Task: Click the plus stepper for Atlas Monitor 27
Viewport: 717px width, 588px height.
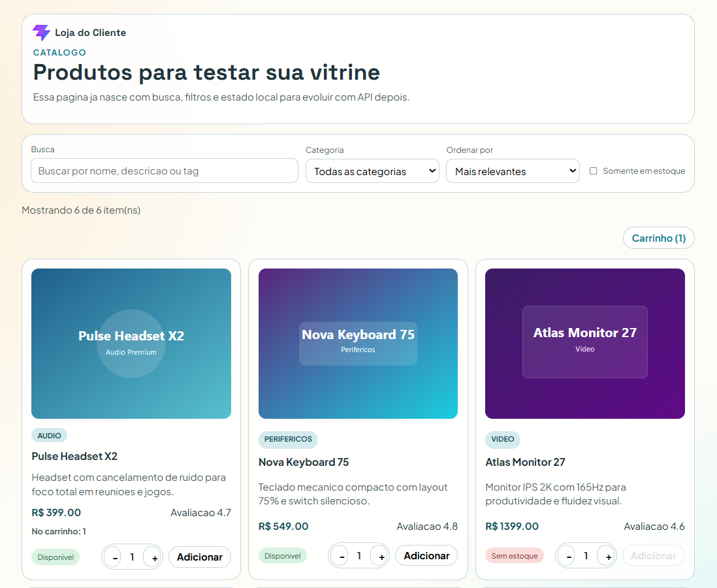Action: pos(607,555)
